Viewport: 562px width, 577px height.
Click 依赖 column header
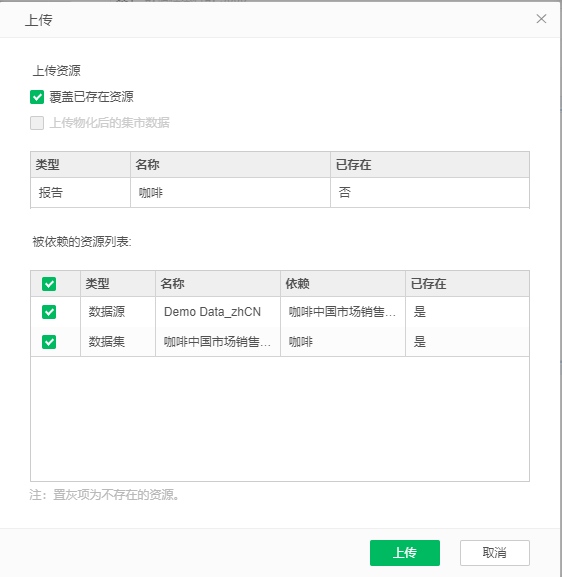coord(343,284)
